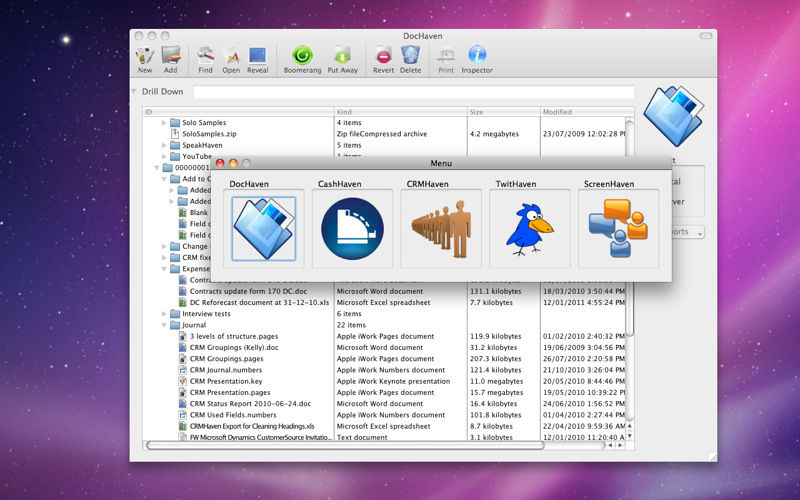Expand the SpeakHaven folder

pos(164,145)
